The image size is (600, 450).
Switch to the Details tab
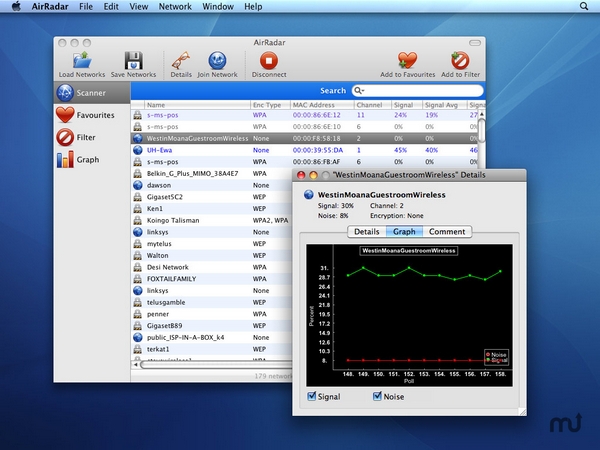(x=369, y=232)
